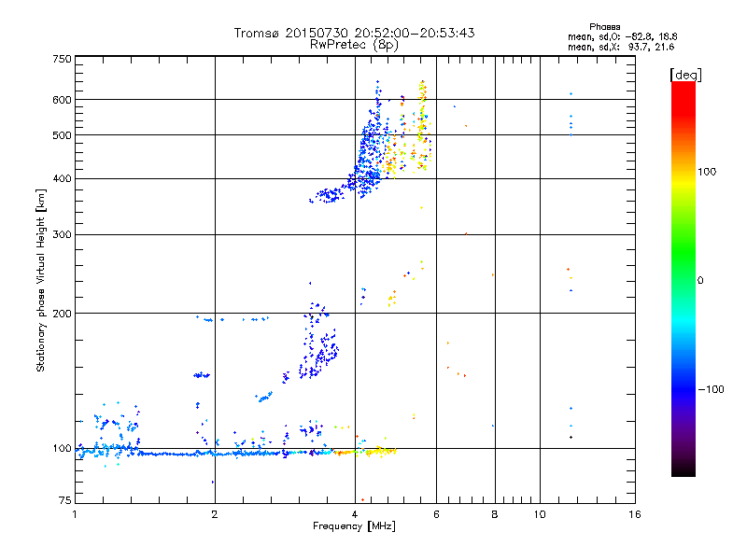Image resolution: width=747 pixels, height=560 pixels.
Task: Click the y-axis height label '100'
Action: click(62, 449)
